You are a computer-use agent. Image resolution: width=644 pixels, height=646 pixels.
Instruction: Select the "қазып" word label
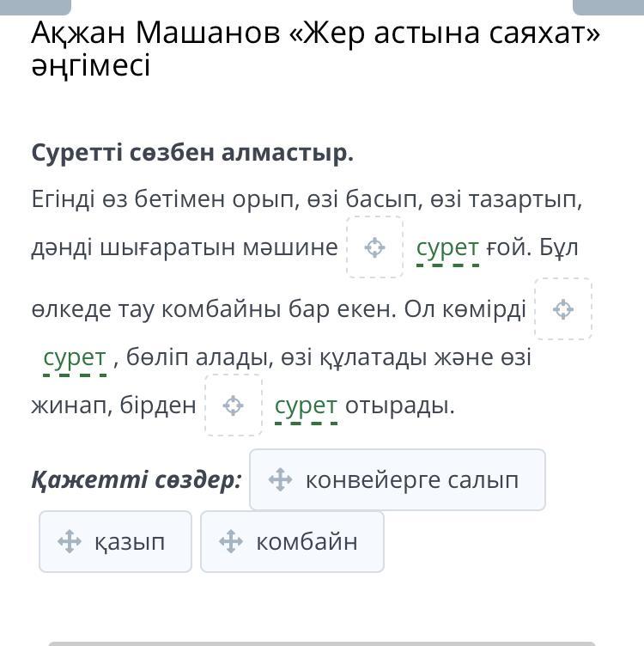130,541
